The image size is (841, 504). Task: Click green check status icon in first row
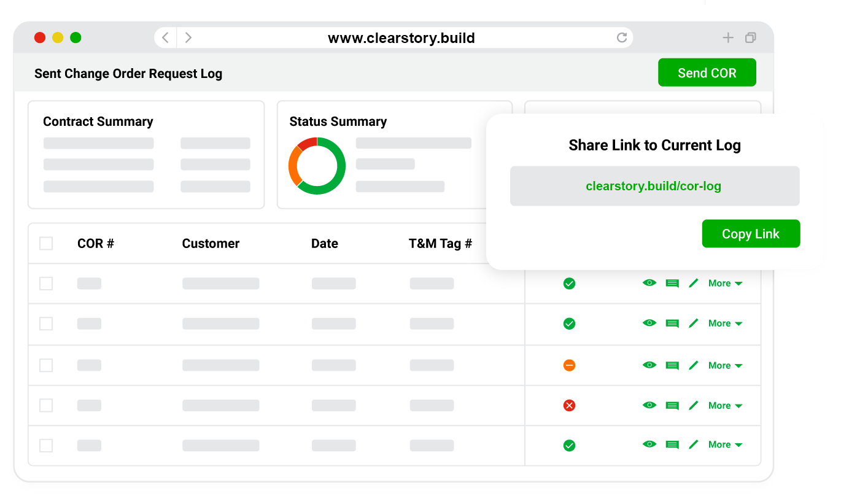(x=569, y=284)
